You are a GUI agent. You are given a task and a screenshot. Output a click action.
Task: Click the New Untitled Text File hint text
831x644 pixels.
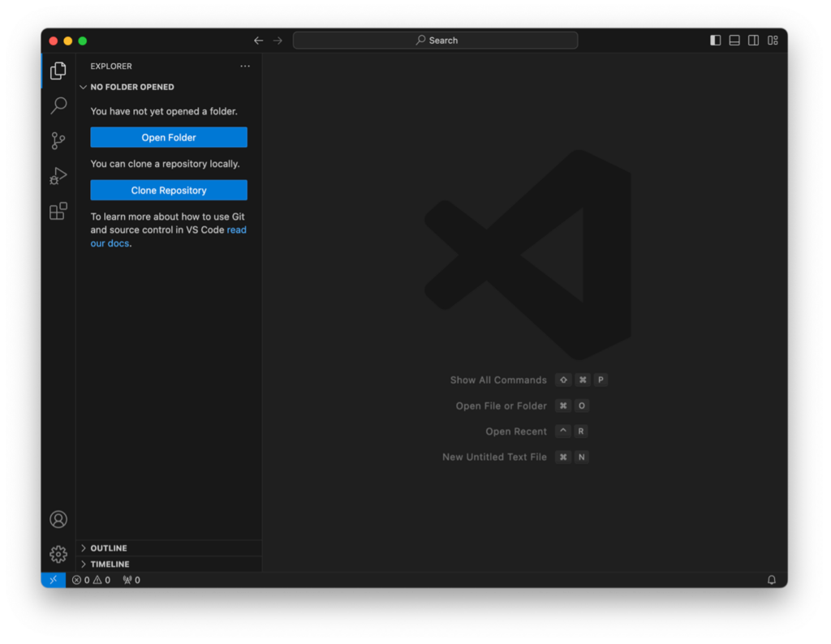coord(494,457)
